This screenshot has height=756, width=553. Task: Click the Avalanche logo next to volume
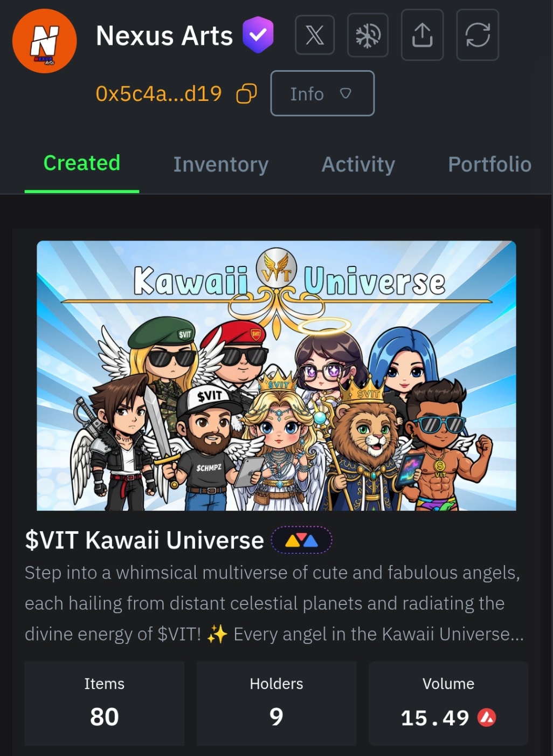[487, 718]
